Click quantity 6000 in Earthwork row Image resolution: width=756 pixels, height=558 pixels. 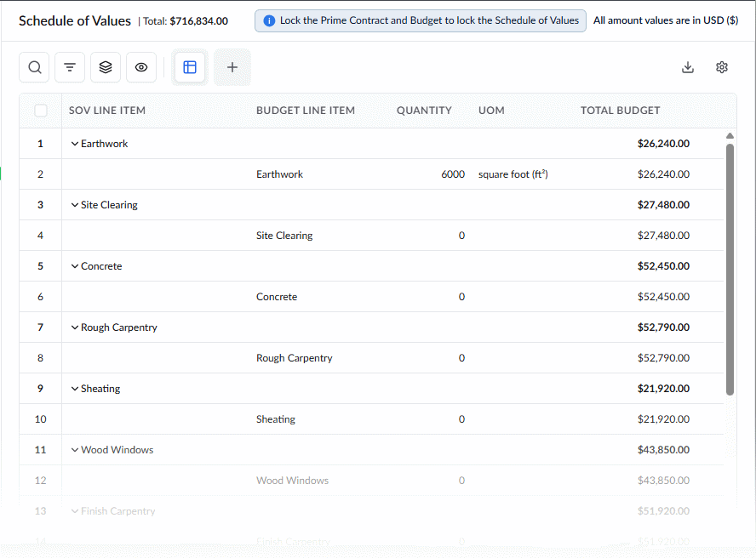(x=453, y=174)
